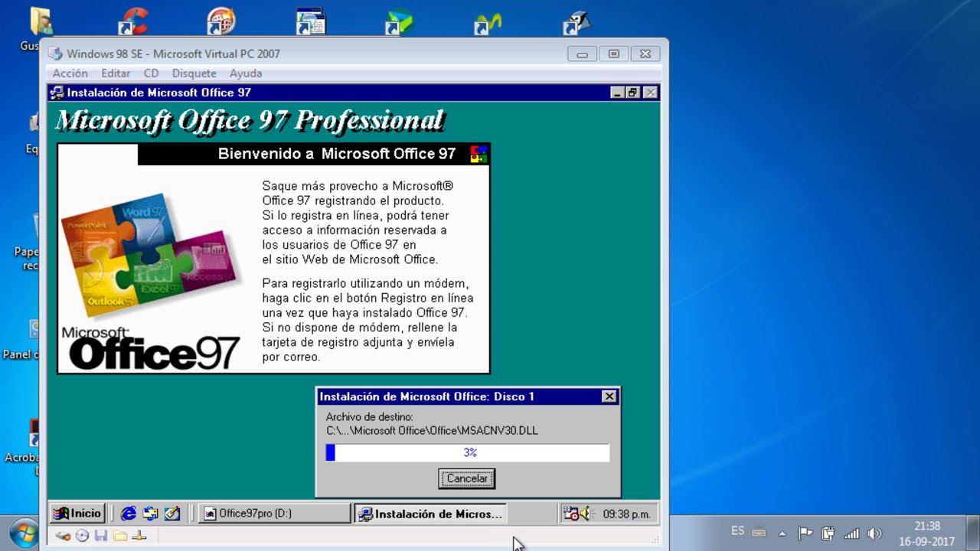The width and height of the screenshot is (980, 551).
Task: Open the user folder desktop icon
Action: (40, 21)
